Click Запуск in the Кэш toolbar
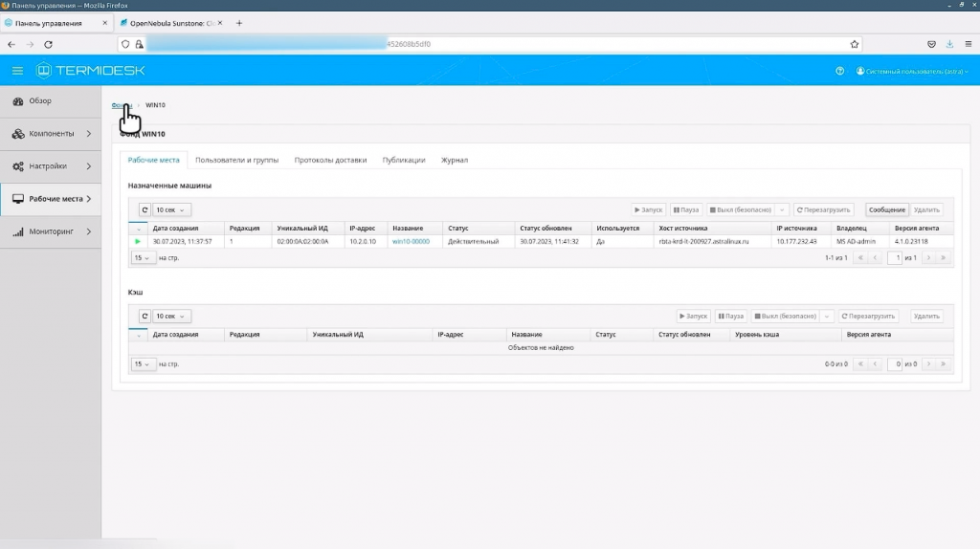The height and width of the screenshot is (549, 980). click(x=693, y=316)
